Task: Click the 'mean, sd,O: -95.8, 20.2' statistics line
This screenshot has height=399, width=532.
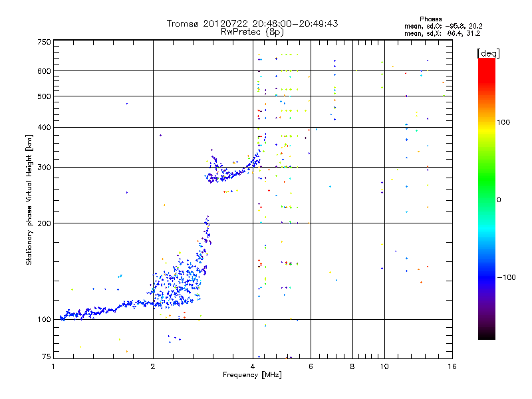Action: click(x=443, y=26)
